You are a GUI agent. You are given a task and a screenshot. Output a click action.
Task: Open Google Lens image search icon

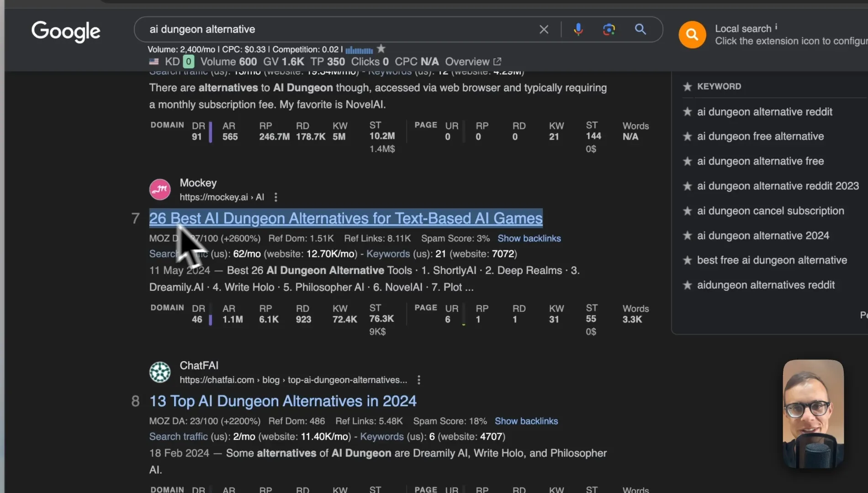click(609, 30)
